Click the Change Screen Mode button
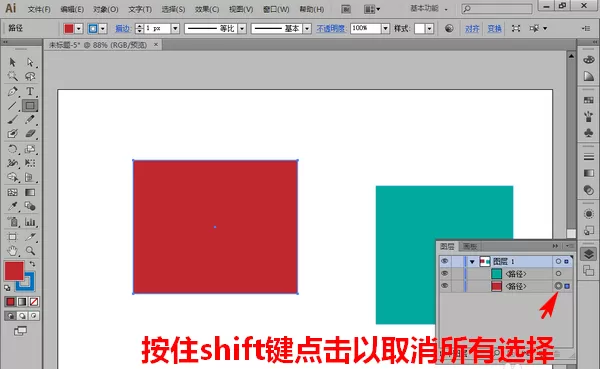This screenshot has height=369, width=600. pos(20,331)
